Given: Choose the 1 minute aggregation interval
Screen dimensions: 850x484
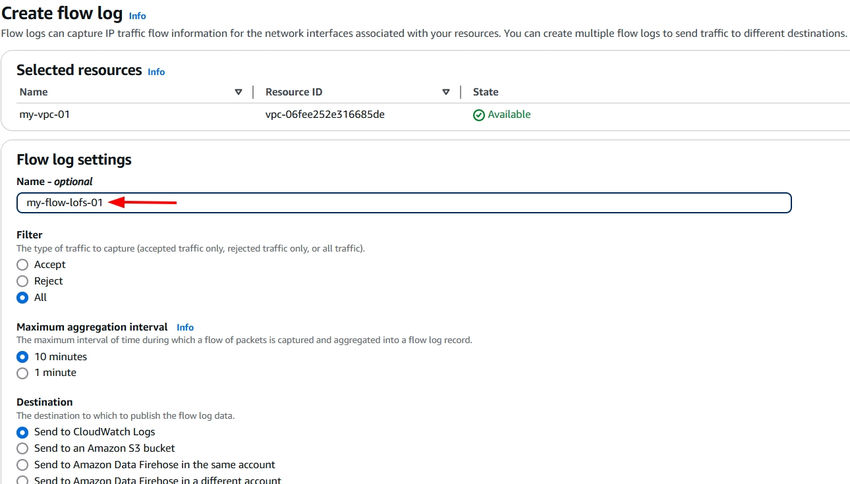Looking at the screenshot, I should point(23,373).
